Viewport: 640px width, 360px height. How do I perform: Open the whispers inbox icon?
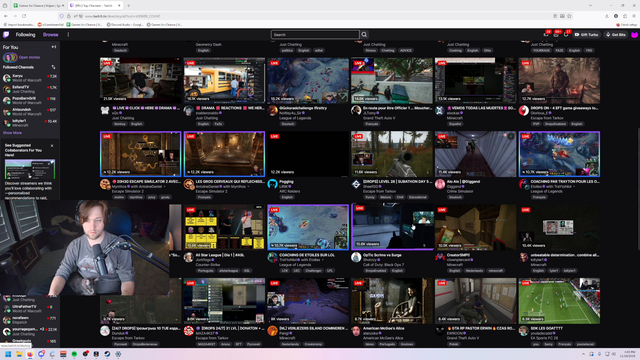[x=556, y=35]
